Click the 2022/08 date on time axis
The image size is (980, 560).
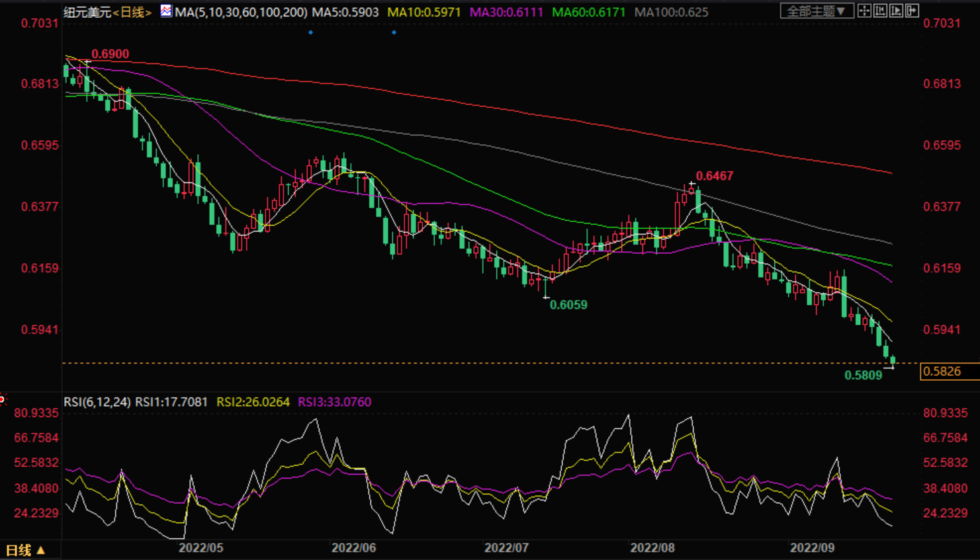[652, 548]
